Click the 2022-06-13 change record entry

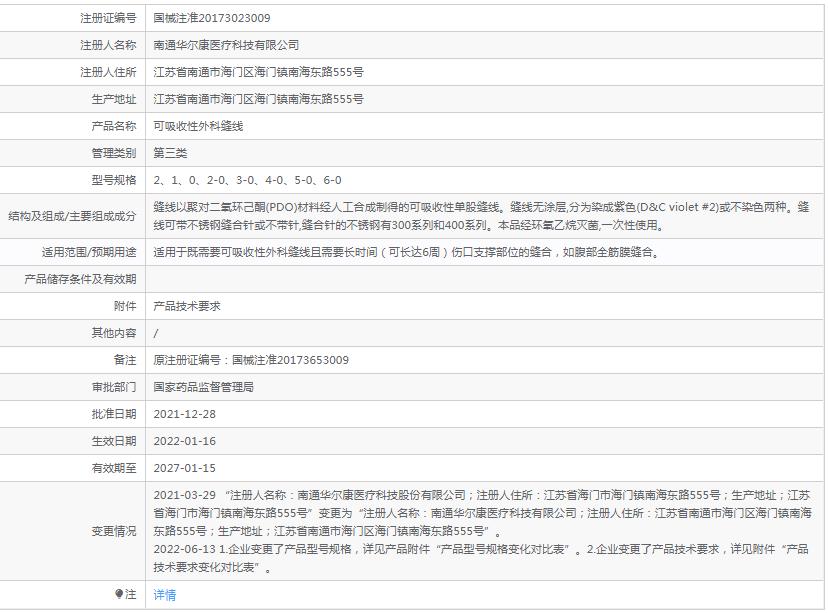coord(481,558)
